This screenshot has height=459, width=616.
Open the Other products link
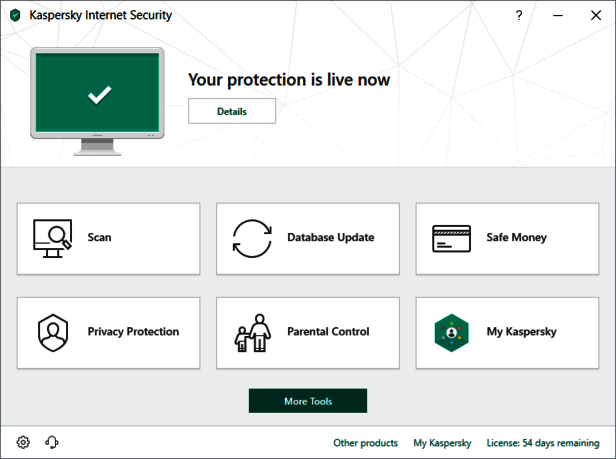[x=365, y=442]
